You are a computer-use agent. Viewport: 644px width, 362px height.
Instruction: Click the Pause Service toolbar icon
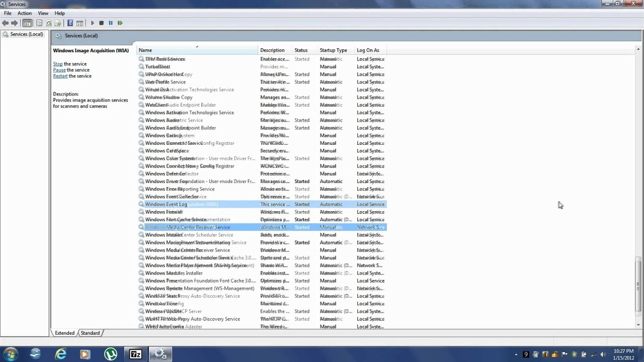(x=111, y=23)
